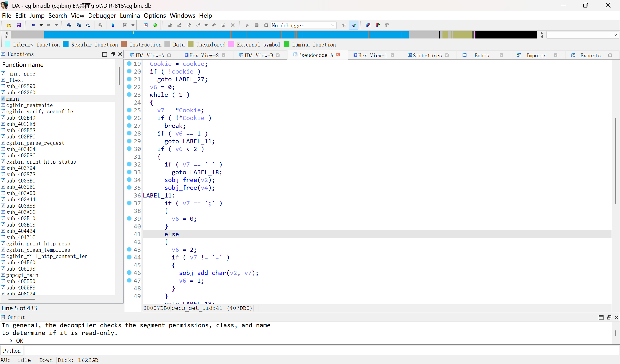Screen dimensions: 620x364
Task: Click the Regular function blue legend swatch
Action: pos(65,44)
